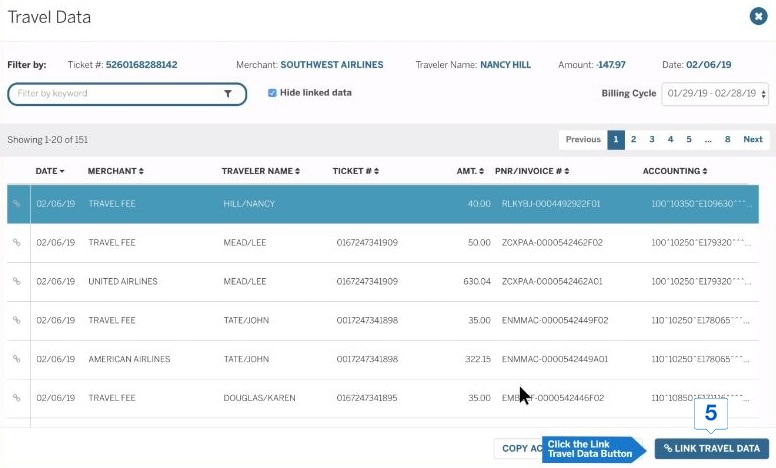This screenshot has height=468, width=776.
Task: Select the HILL/NANCY traveler name cell
Action: pos(249,203)
